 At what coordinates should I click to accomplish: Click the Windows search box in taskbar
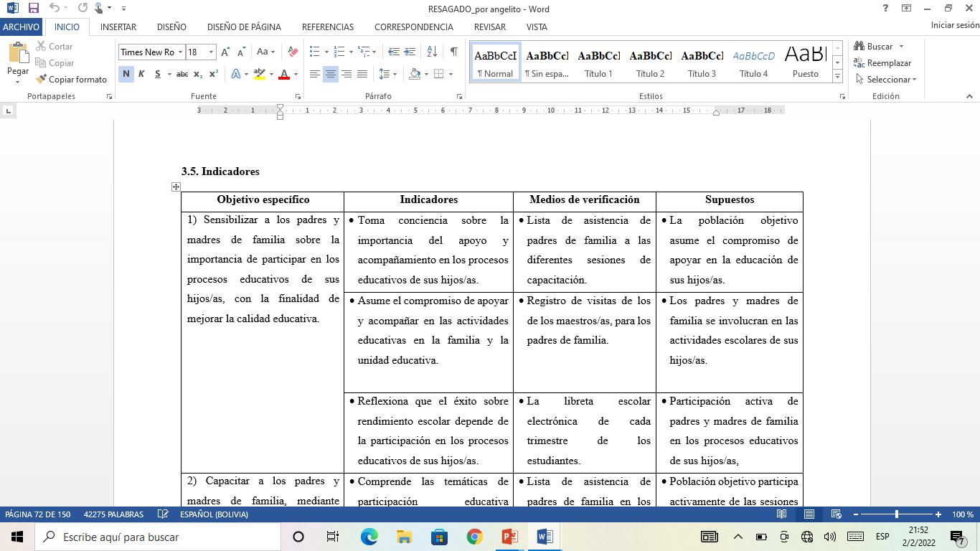pos(158,537)
